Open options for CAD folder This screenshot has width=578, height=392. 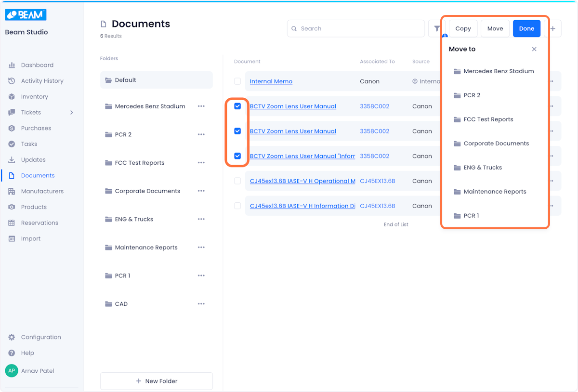click(201, 304)
